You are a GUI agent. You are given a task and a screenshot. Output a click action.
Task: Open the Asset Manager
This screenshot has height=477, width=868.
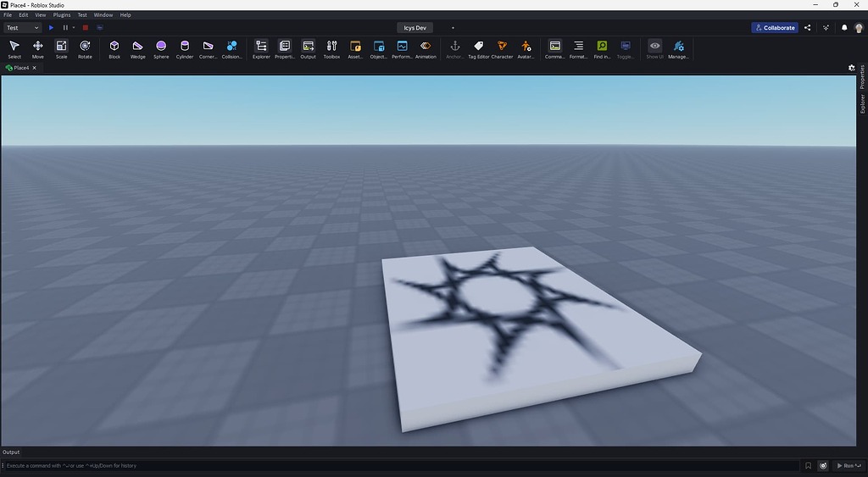click(x=355, y=49)
